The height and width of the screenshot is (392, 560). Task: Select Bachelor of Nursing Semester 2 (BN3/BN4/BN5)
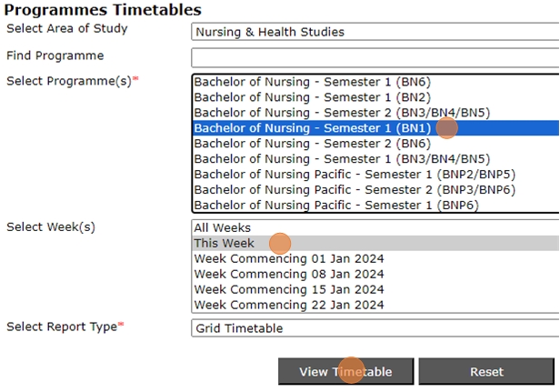tap(342, 113)
